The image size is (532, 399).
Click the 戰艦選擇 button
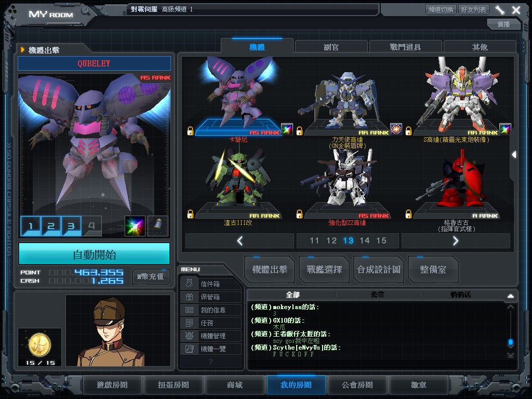click(x=324, y=270)
